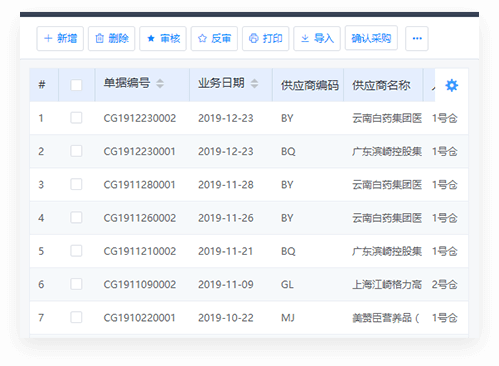
Task: Select document number CG1910220001
Action: [x=139, y=318]
